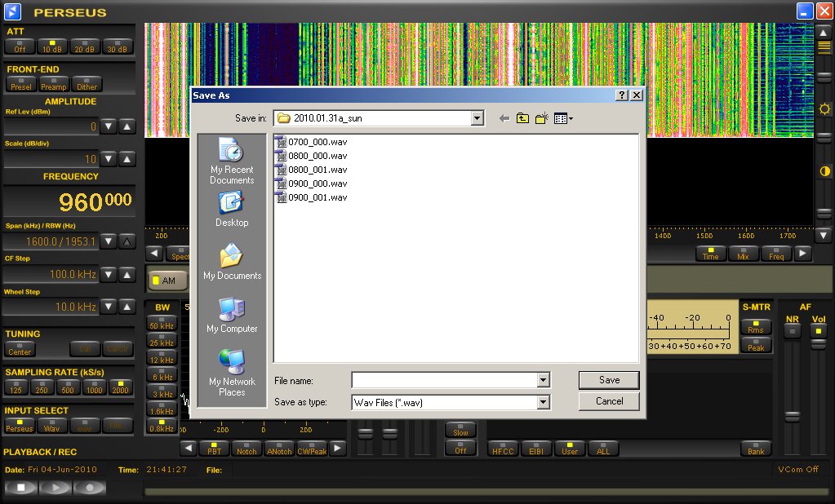Image resolution: width=835 pixels, height=504 pixels.
Task: Click the Save As help question button
Action: [x=621, y=95]
